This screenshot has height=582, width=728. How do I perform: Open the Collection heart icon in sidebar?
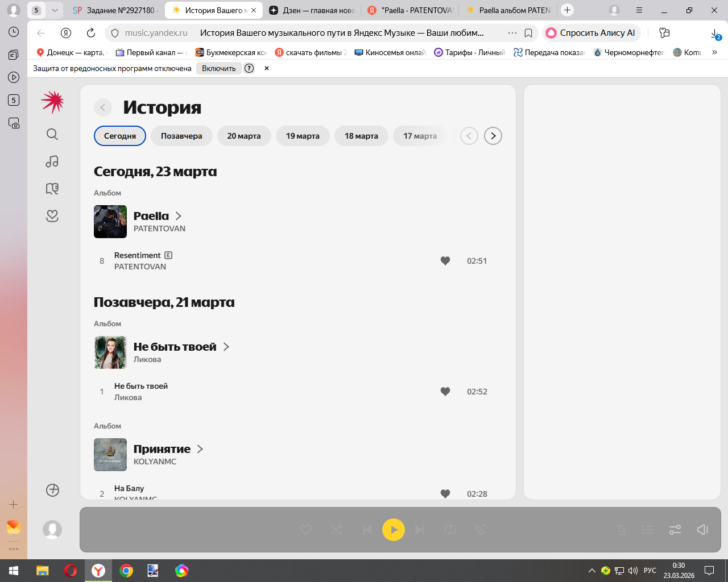pyautogui.click(x=52, y=216)
